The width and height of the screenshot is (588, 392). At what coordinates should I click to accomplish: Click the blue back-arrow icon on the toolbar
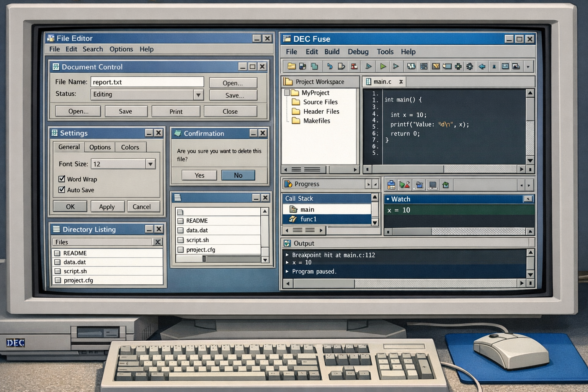(482, 66)
